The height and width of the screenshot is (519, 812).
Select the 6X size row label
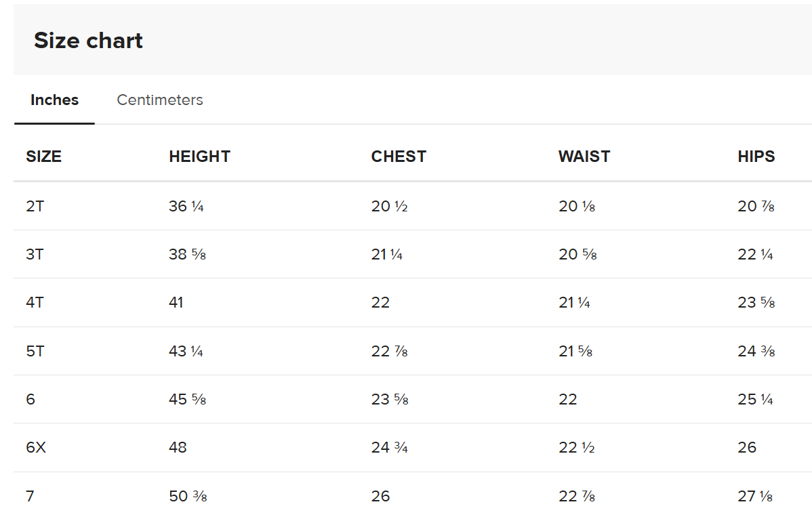pos(36,447)
